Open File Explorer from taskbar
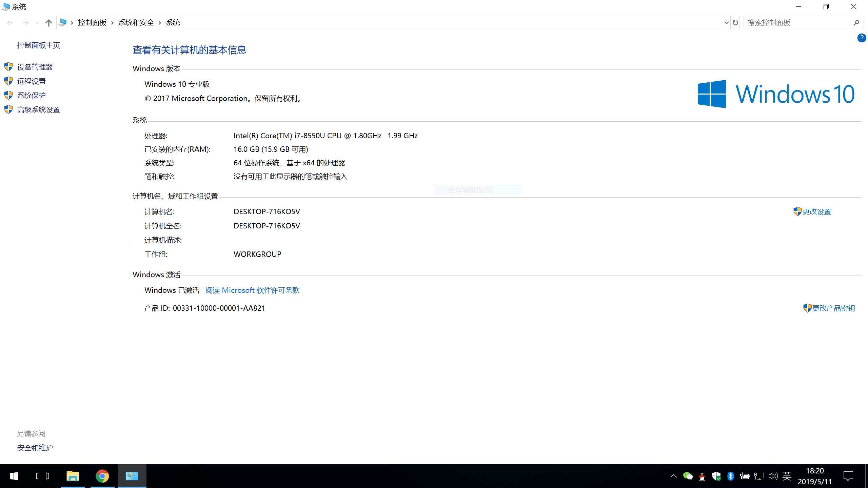The height and width of the screenshot is (488, 868). click(73, 476)
